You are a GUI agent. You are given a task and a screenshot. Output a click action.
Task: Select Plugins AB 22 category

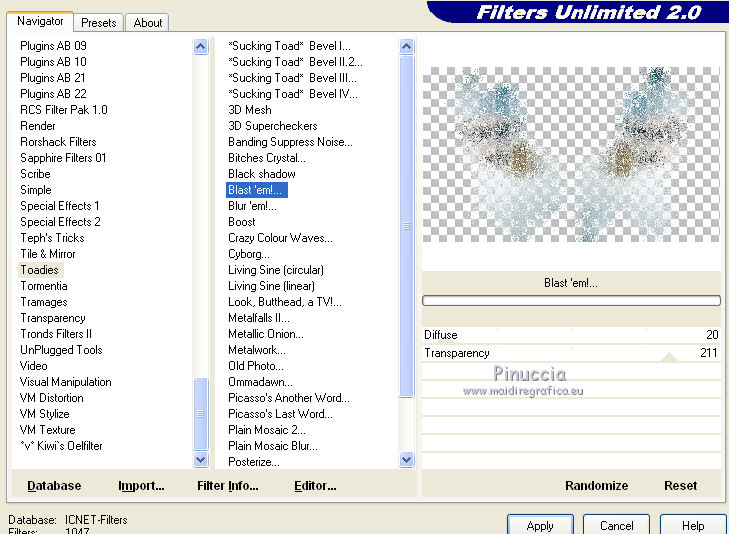coord(53,93)
